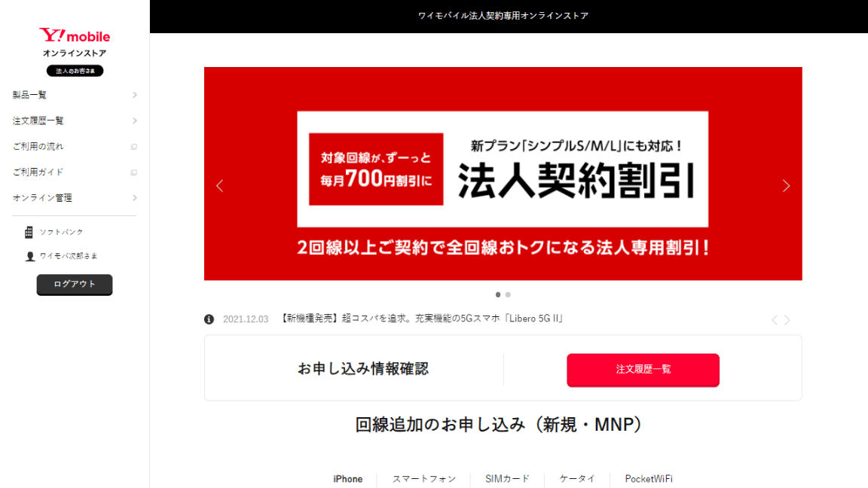Show previous news item arrow
The width and height of the screenshot is (868, 488).
pyautogui.click(x=775, y=320)
